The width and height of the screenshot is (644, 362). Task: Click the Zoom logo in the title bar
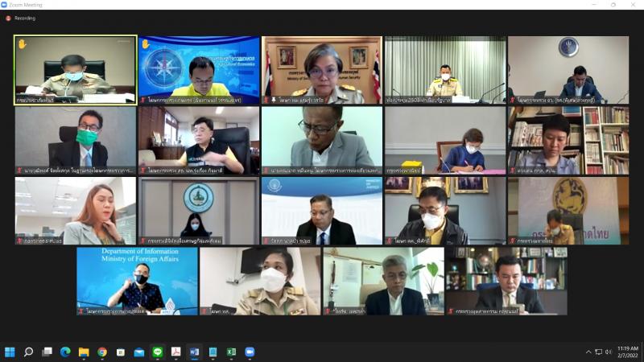[x=4, y=5]
